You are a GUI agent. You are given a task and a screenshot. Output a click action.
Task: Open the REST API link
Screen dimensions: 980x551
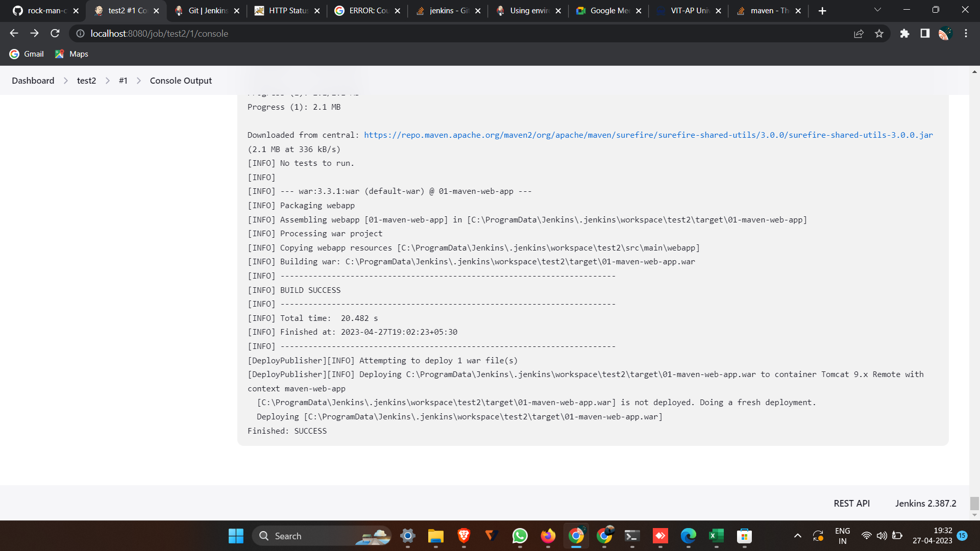click(x=851, y=503)
